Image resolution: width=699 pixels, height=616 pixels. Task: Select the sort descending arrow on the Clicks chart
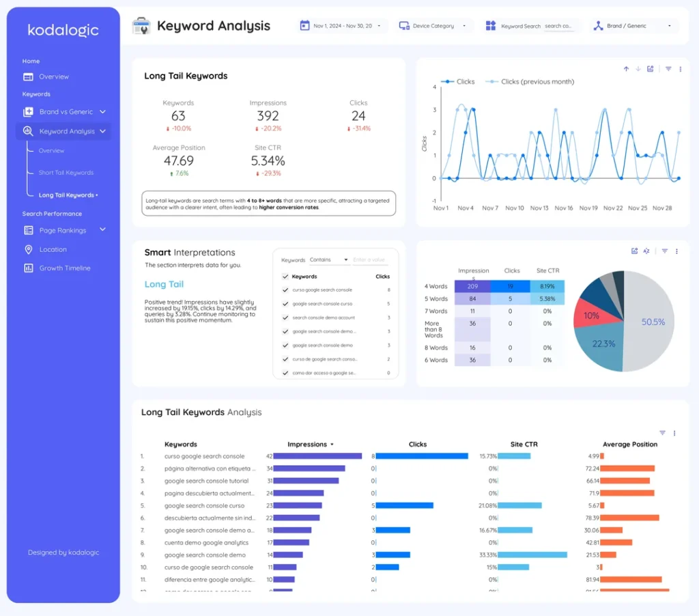tap(638, 68)
